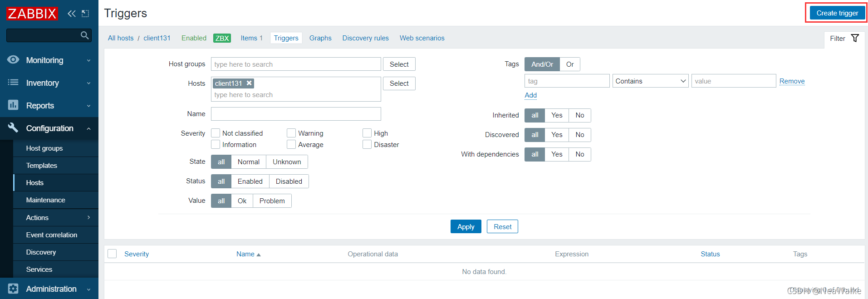868x299 pixels.
Task: Click the Administration gear icon
Action: [x=13, y=289]
